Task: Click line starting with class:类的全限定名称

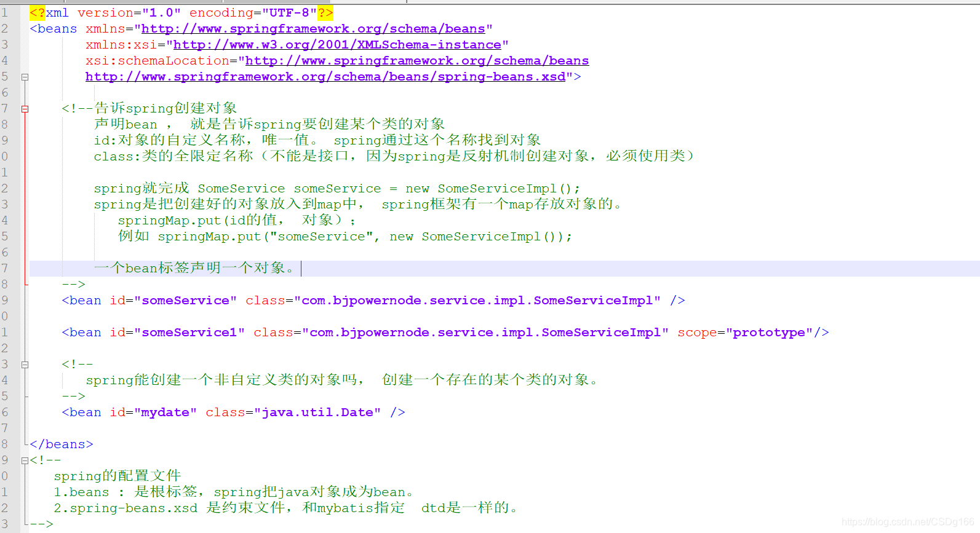Action: coord(394,156)
